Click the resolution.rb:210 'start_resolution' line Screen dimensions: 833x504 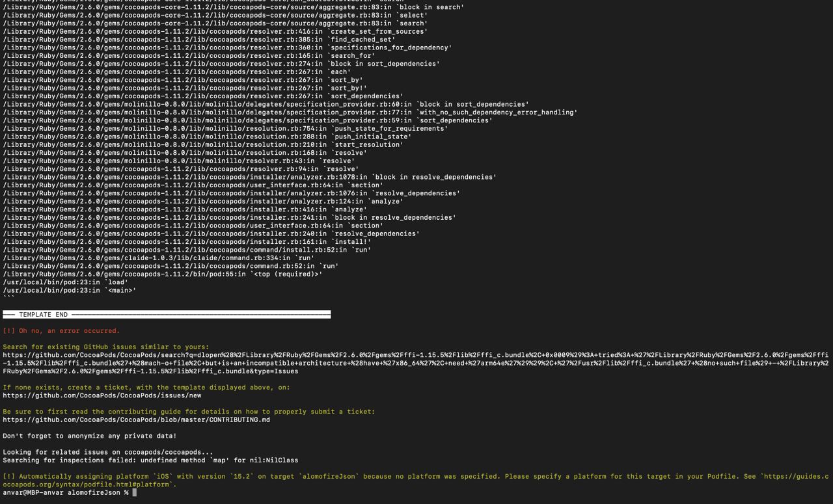tap(203, 144)
